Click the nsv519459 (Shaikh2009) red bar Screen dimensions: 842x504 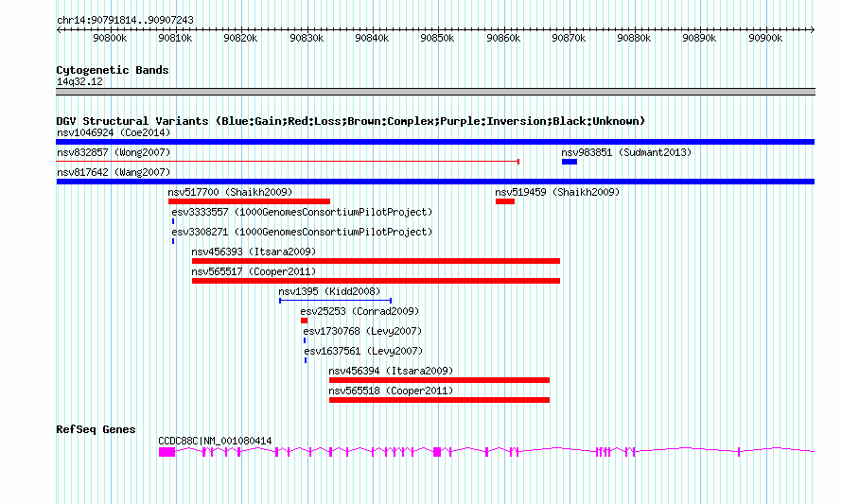pyautogui.click(x=505, y=201)
